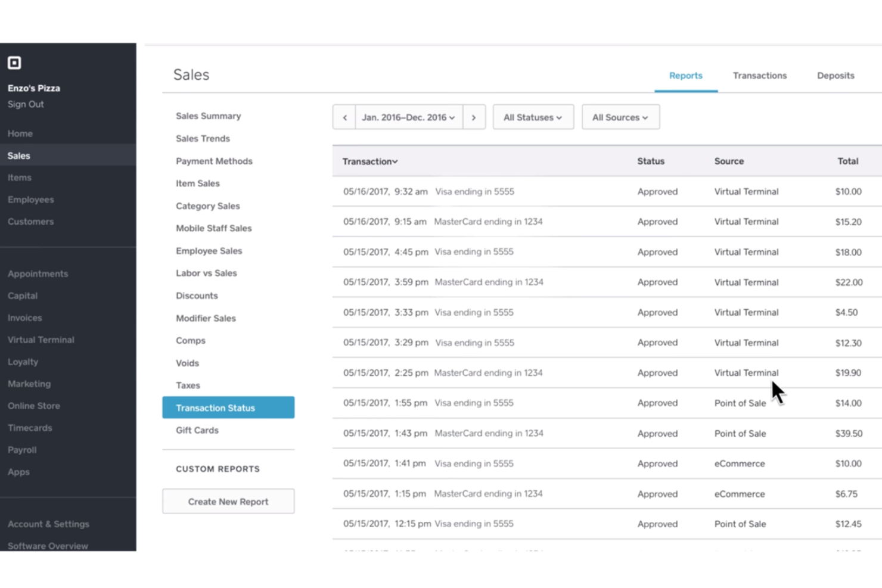Navigate to Payroll in the sidebar
The width and height of the screenshot is (882, 588).
(22, 450)
